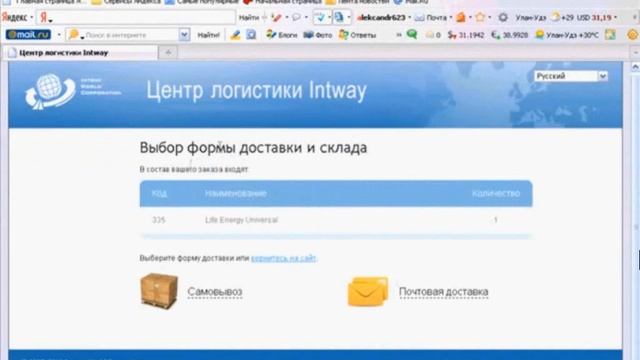Click the USD 31,19 rate in the Yandex toolbar
640x360 pixels.
coord(594,18)
